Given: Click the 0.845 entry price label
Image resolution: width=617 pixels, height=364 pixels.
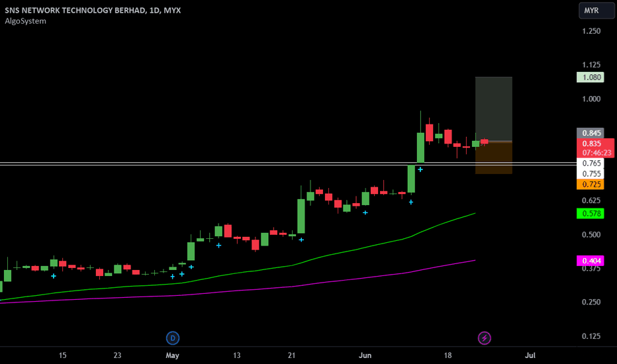Looking at the screenshot, I should [x=591, y=133].
